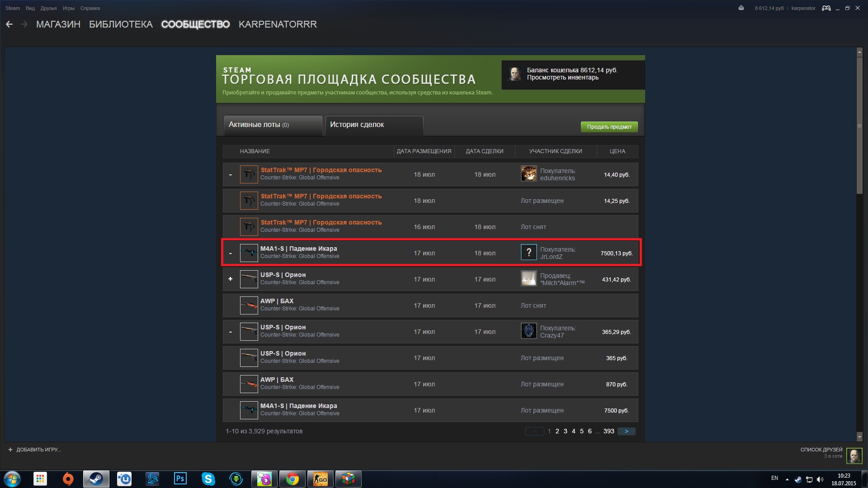Go to next results page arrow
The width and height of the screenshot is (868, 488).
(626, 432)
